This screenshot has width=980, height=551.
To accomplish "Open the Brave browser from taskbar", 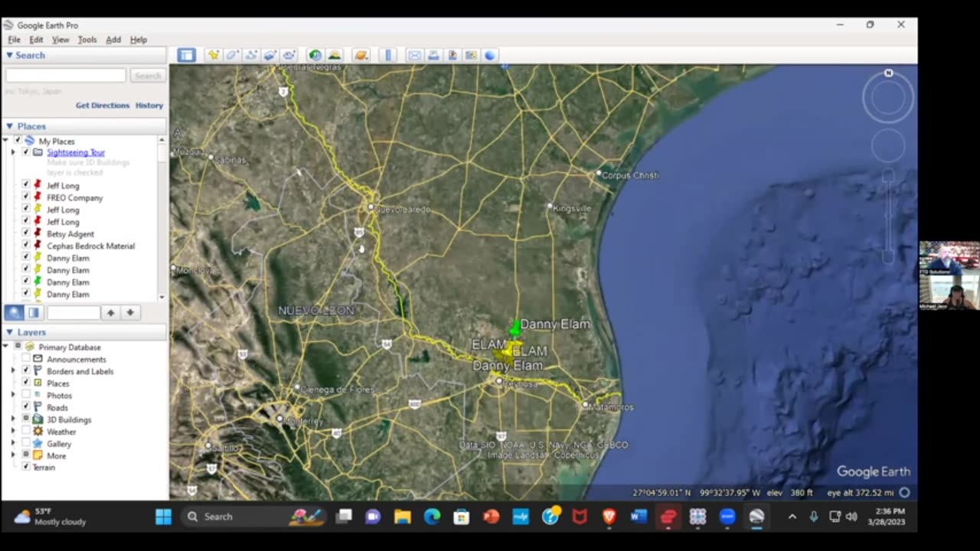I will pyautogui.click(x=609, y=517).
